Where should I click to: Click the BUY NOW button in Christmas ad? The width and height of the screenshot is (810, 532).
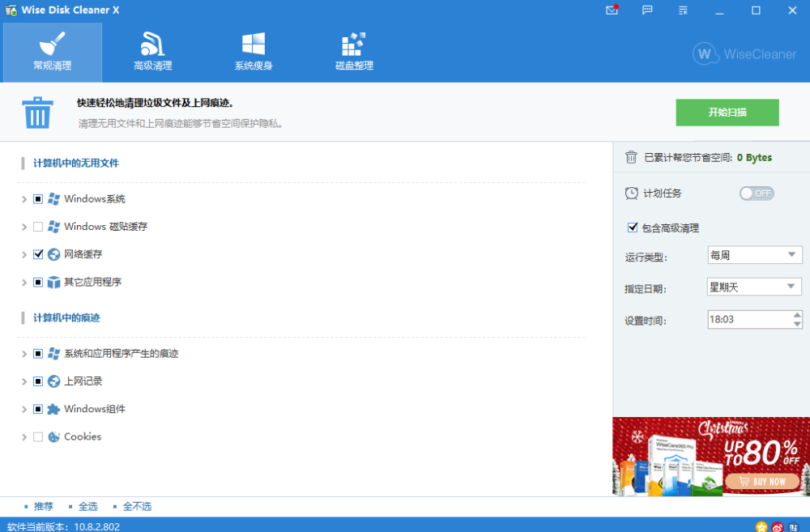(x=762, y=481)
